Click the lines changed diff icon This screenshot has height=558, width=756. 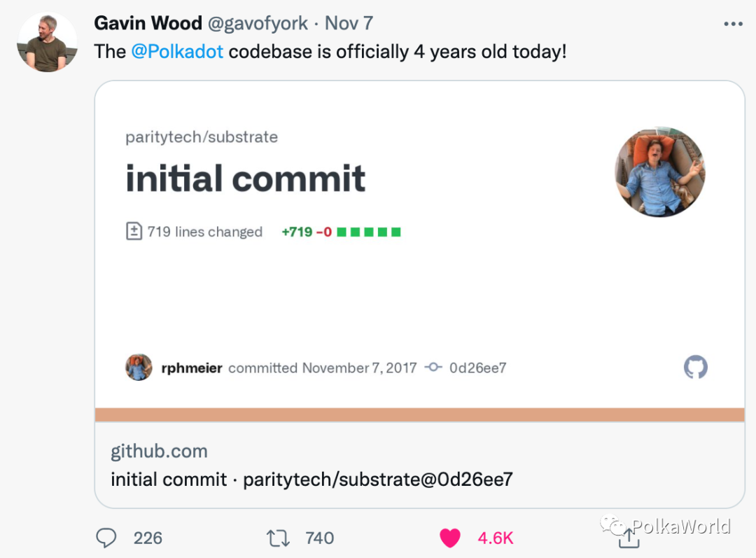[134, 232]
